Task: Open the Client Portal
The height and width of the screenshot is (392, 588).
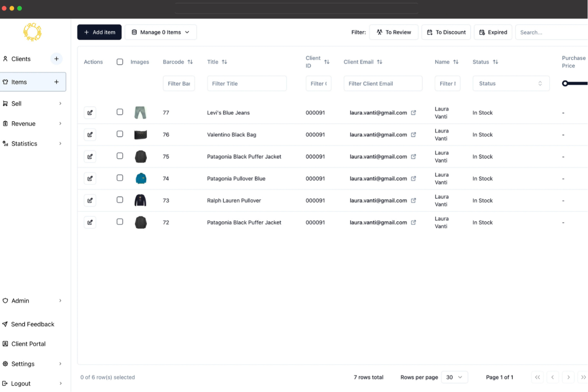Action: [28, 344]
